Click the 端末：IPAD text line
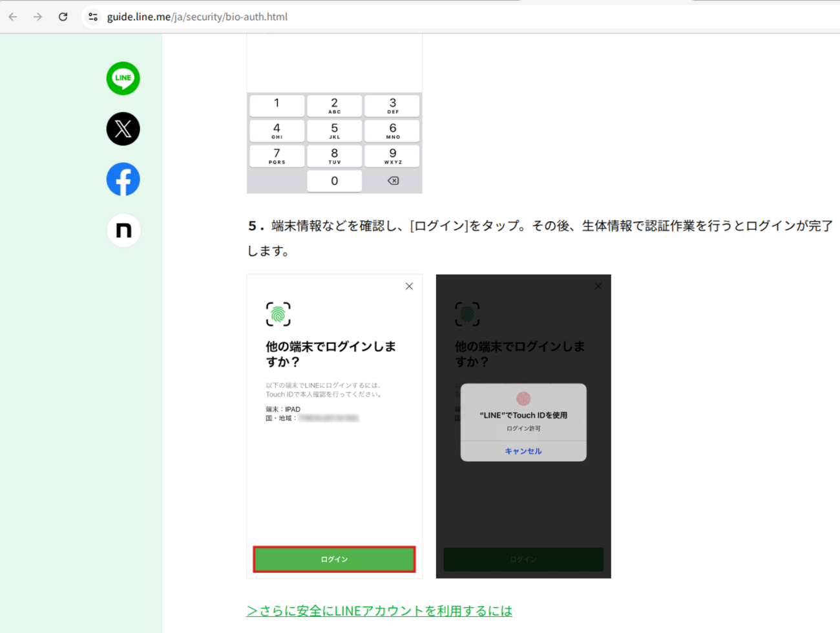The height and width of the screenshot is (633, 840). coord(283,409)
